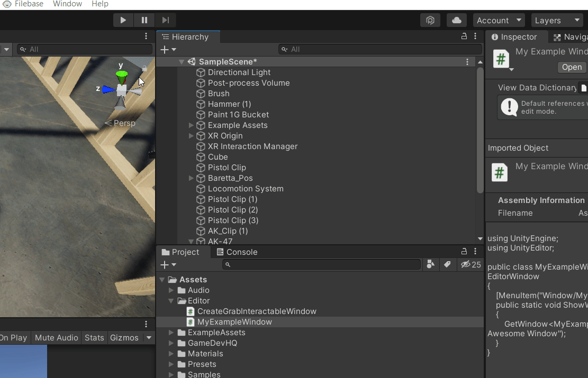Click the Unity Version Control icon
Screen dimensions: 588x378
point(430,20)
